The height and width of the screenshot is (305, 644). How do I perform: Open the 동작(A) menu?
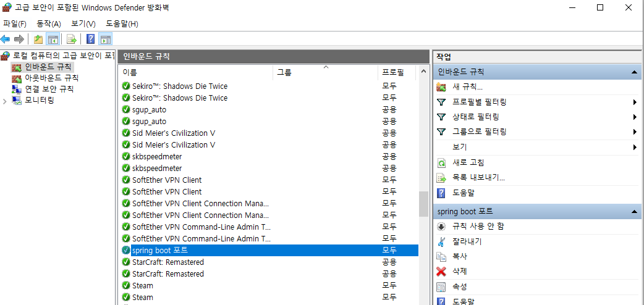(48, 24)
